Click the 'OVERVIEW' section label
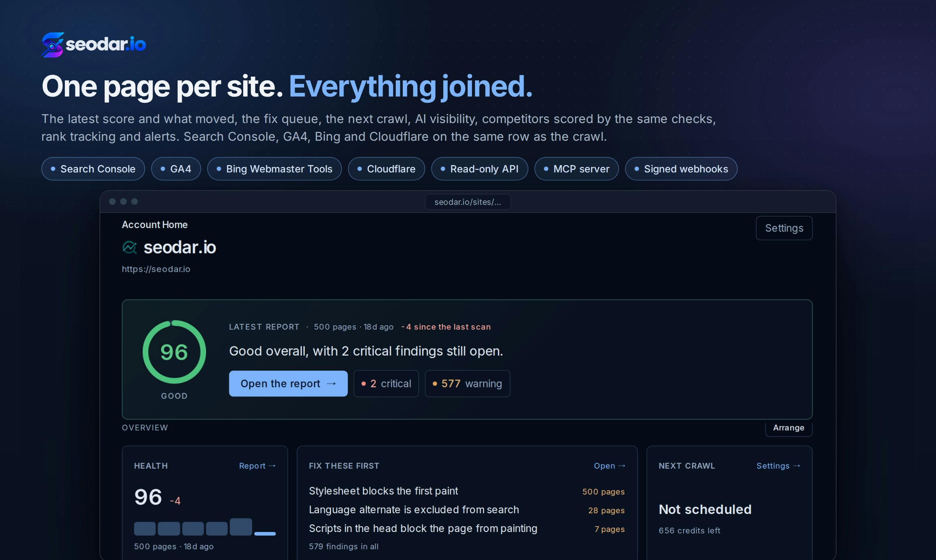 [x=145, y=427]
